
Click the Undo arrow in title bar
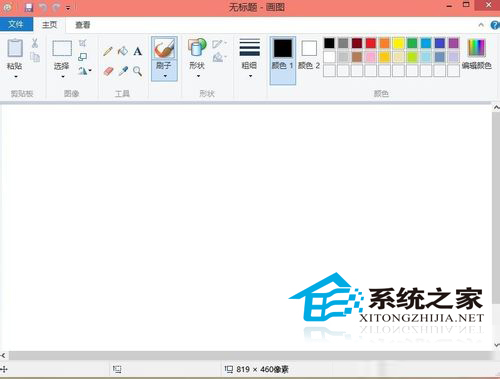[x=42, y=7]
